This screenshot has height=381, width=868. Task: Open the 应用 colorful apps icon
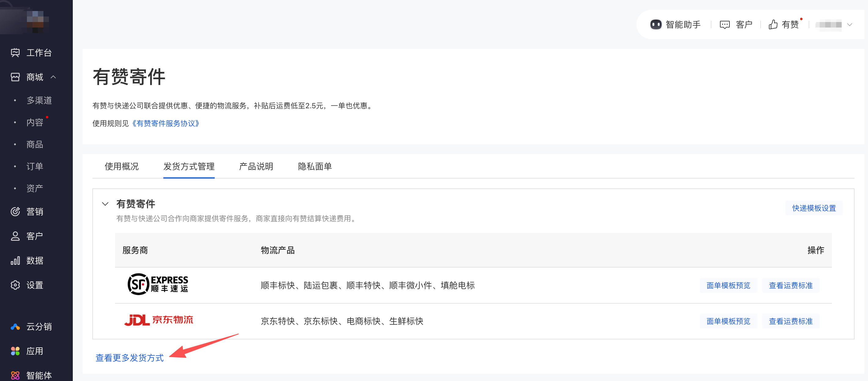[15, 351]
